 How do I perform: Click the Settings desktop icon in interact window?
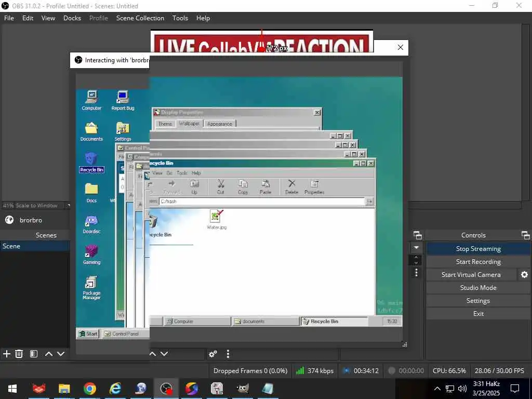click(x=123, y=131)
